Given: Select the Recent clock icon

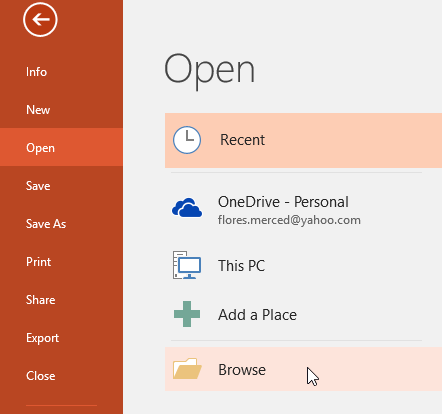Looking at the screenshot, I should pos(187,140).
